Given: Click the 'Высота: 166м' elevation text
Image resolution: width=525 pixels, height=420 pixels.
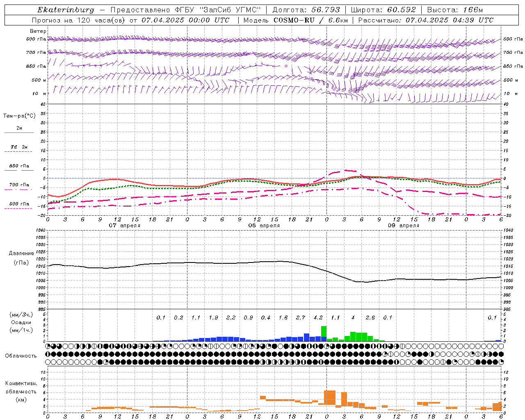Looking at the screenshot, I should tap(455, 10).
